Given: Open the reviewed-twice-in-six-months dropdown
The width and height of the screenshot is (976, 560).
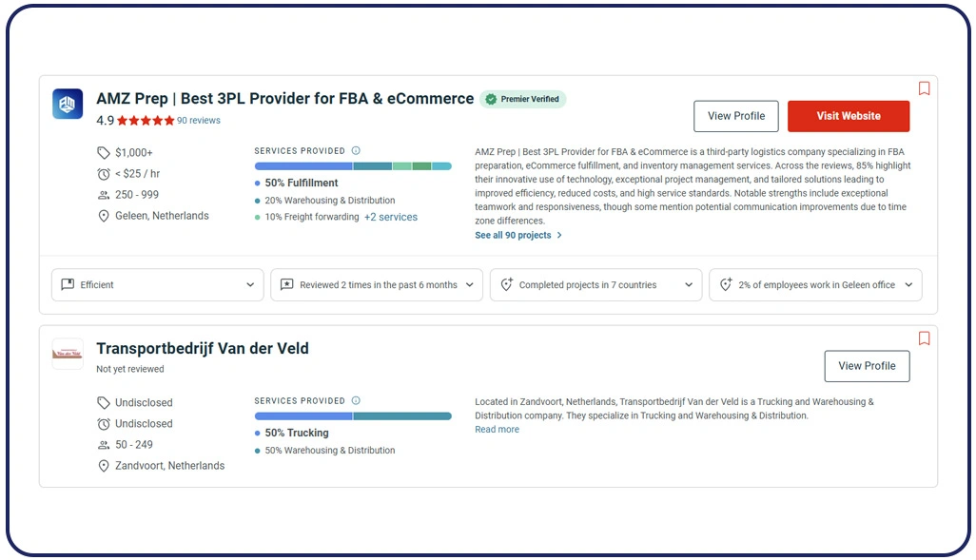Looking at the screenshot, I should [x=376, y=284].
